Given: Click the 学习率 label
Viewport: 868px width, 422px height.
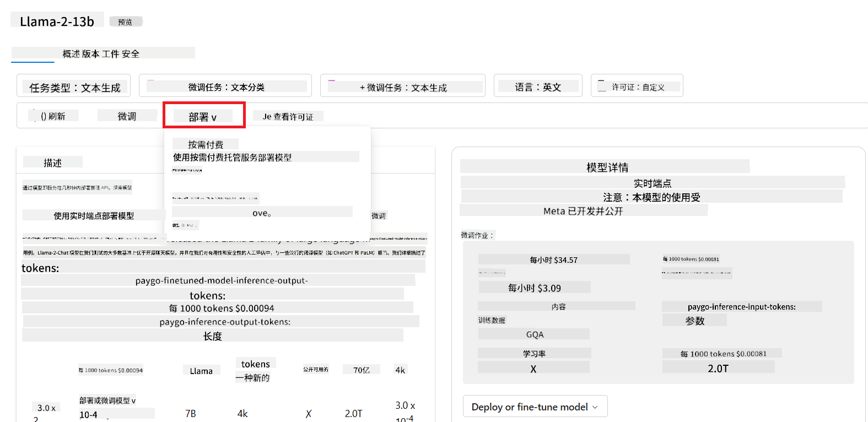Looking at the screenshot, I should (534, 354).
